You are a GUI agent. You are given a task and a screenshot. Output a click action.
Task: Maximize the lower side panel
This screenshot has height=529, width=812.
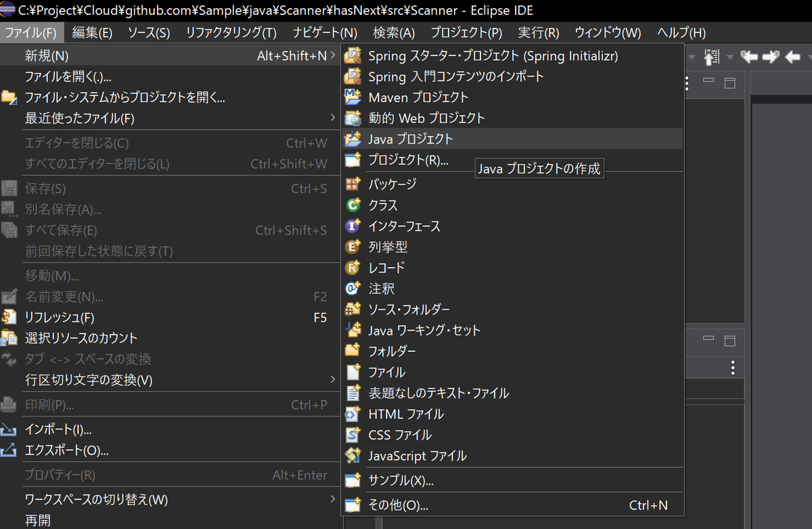[729, 340]
